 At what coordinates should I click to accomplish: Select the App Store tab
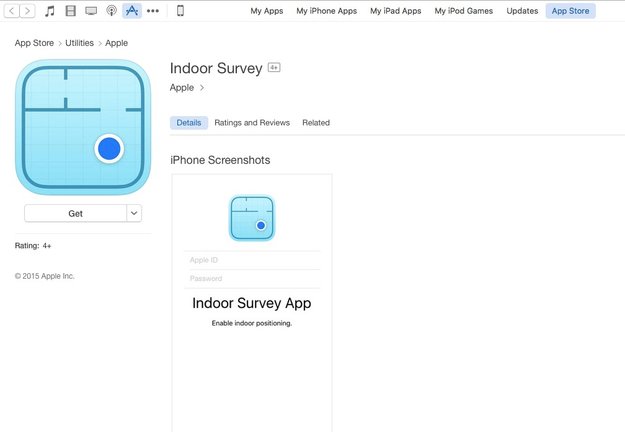pyautogui.click(x=570, y=11)
